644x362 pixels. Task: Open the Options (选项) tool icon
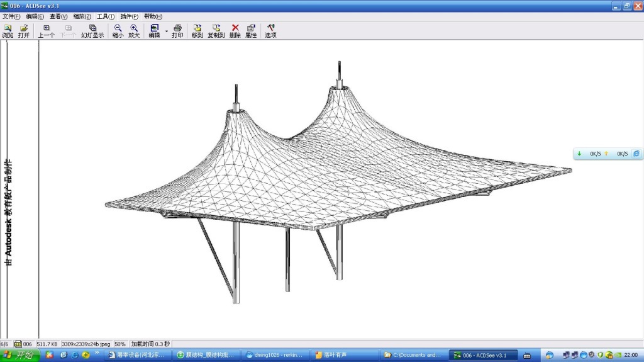coord(270,31)
